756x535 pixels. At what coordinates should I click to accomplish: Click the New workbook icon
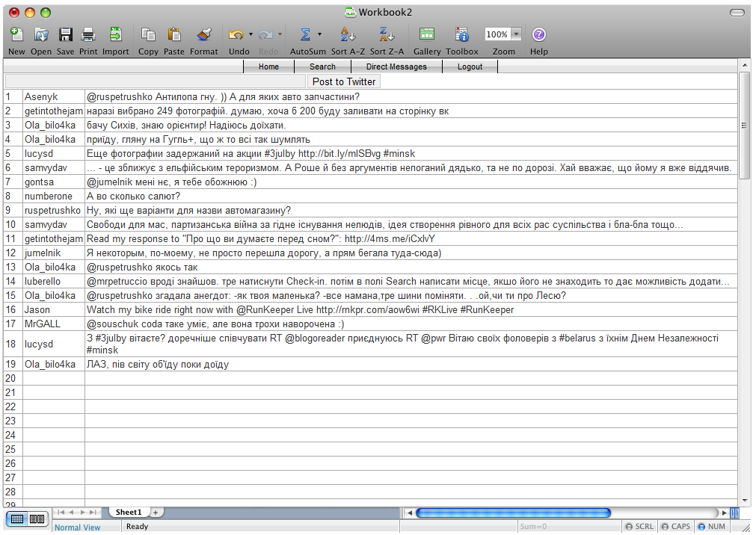pyautogui.click(x=16, y=34)
